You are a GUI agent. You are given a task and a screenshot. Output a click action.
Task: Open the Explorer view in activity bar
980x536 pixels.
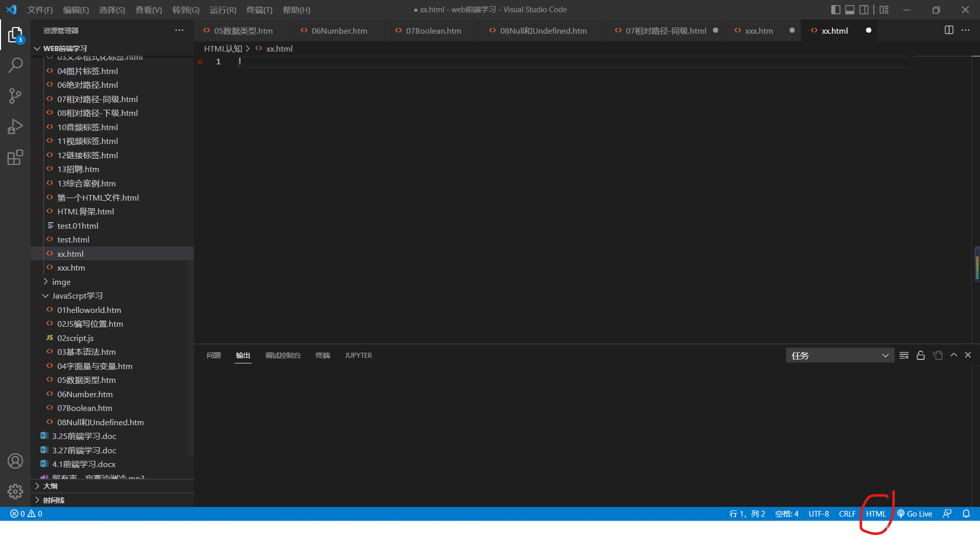pos(15,35)
